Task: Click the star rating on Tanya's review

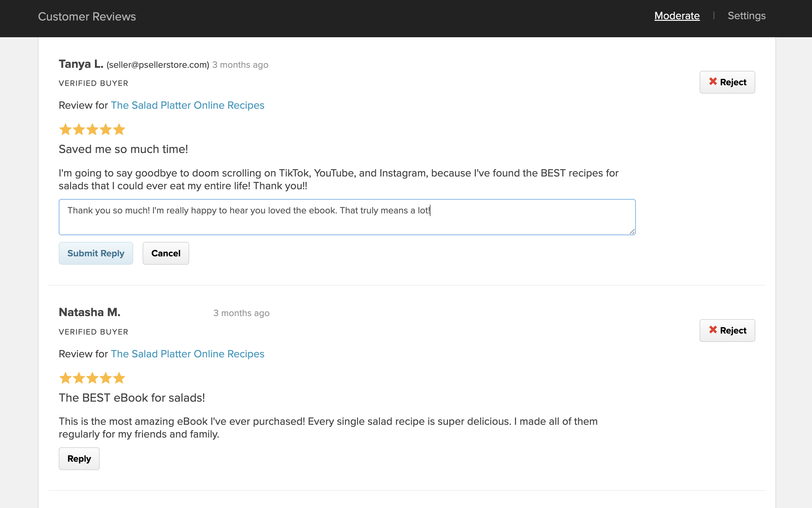Action: pos(92,130)
